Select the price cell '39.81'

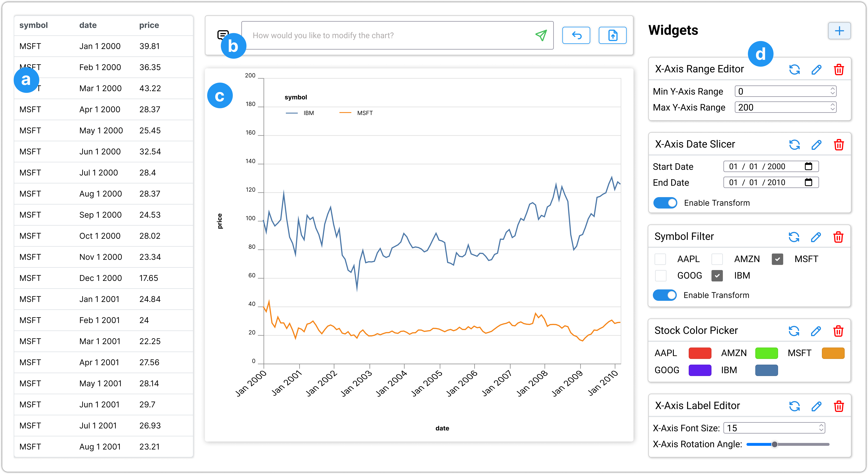tap(149, 46)
